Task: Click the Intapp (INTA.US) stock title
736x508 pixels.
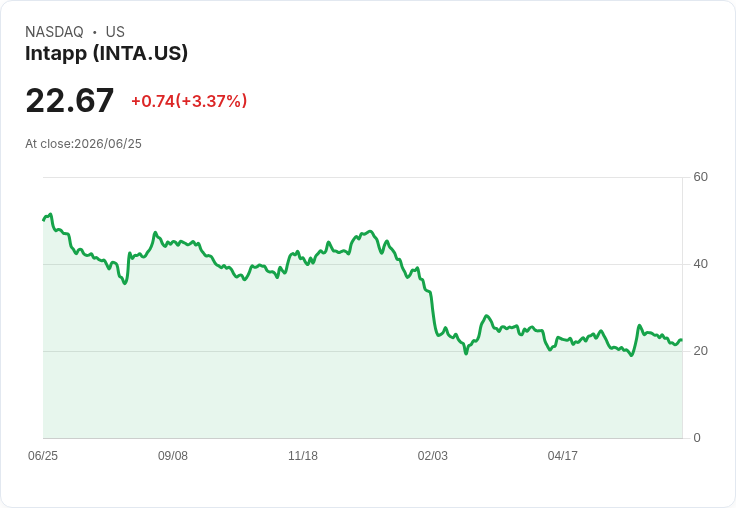Action: pyautogui.click(x=107, y=54)
